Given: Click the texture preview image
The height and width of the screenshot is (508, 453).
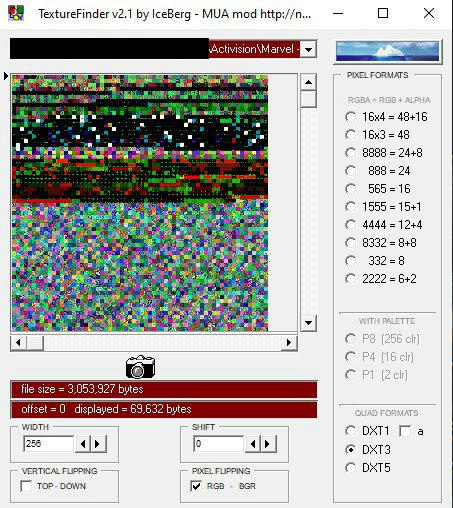Looking at the screenshot, I should point(140,203).
